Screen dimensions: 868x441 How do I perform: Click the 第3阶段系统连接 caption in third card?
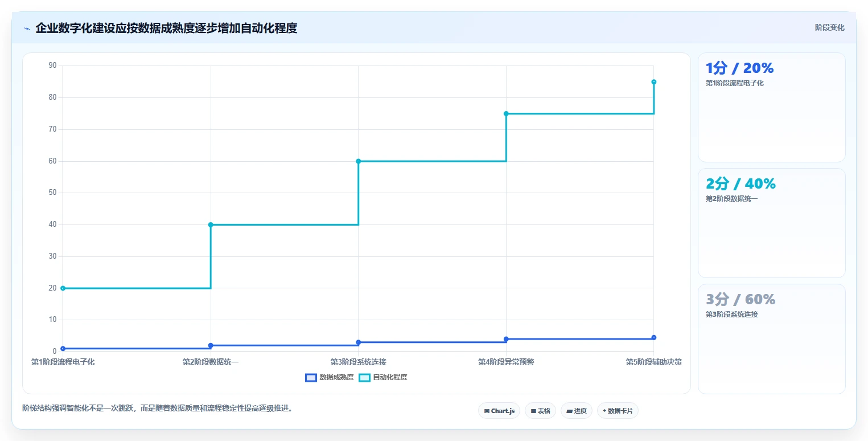732,315
